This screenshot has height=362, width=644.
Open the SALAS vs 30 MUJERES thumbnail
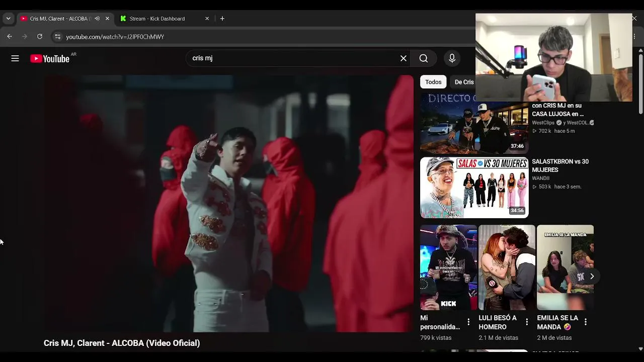pyautogui.click(x=474, y=188)
